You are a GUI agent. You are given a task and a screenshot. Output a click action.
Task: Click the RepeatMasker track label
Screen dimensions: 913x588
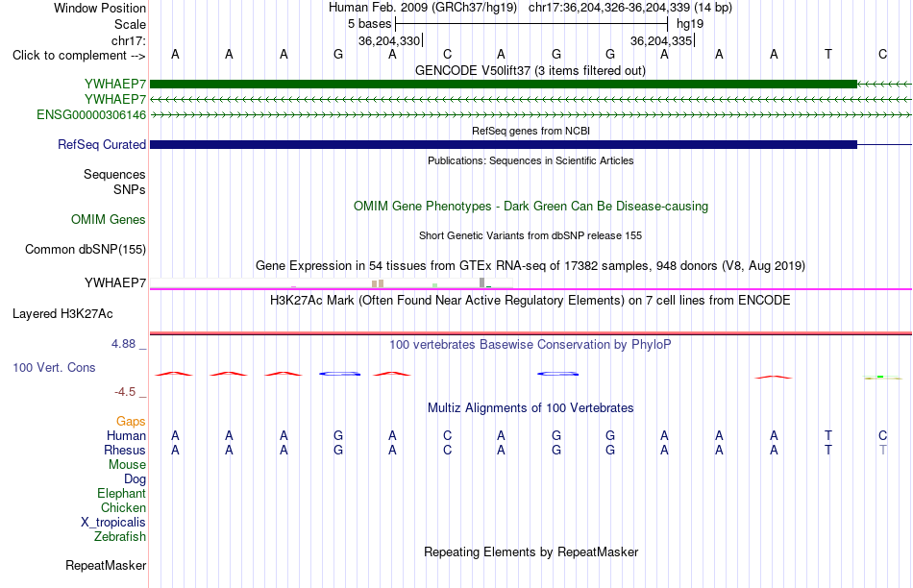(106, 565)
